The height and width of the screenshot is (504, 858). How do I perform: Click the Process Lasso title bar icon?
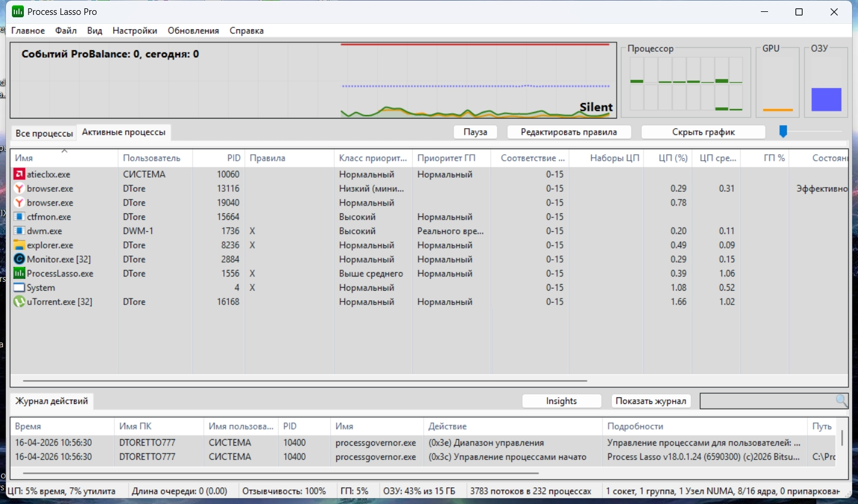point(18,12)
